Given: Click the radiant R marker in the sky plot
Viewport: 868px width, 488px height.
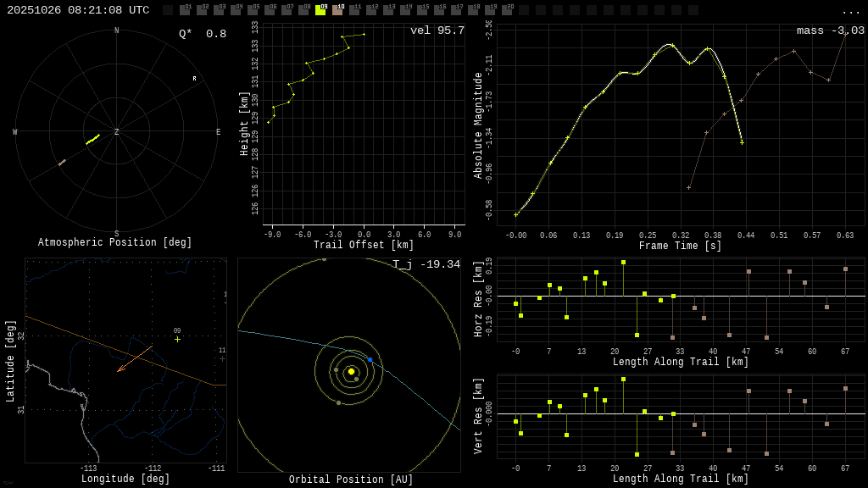Looking at the screenshot, I should (194, 79).
